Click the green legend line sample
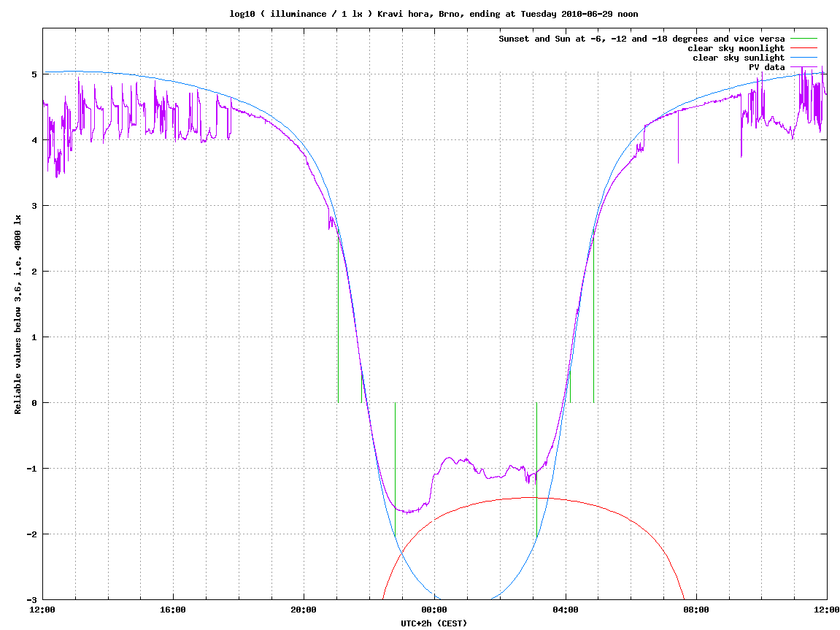 pyautogui.click(x=804, y=39)
